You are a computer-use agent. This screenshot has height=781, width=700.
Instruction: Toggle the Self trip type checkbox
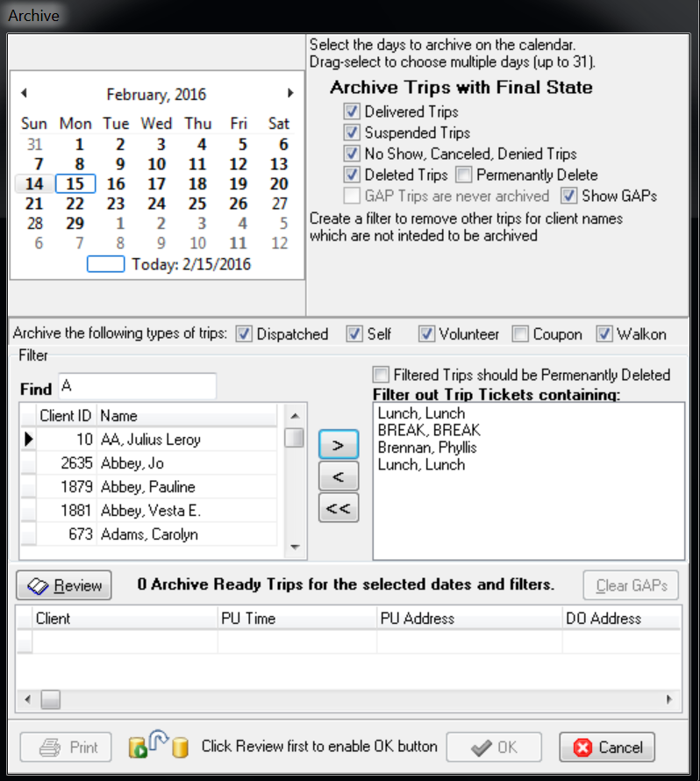tap(354, 333)
